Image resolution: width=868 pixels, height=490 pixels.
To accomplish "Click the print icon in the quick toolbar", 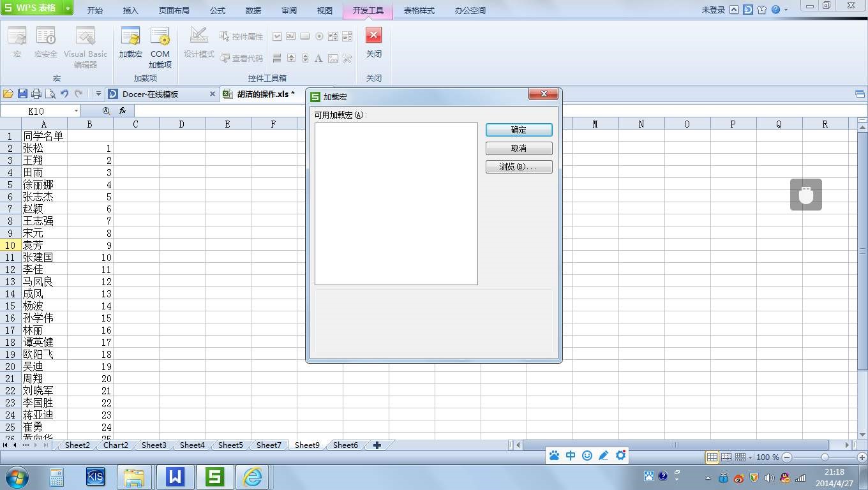I will tap(36, 94).
